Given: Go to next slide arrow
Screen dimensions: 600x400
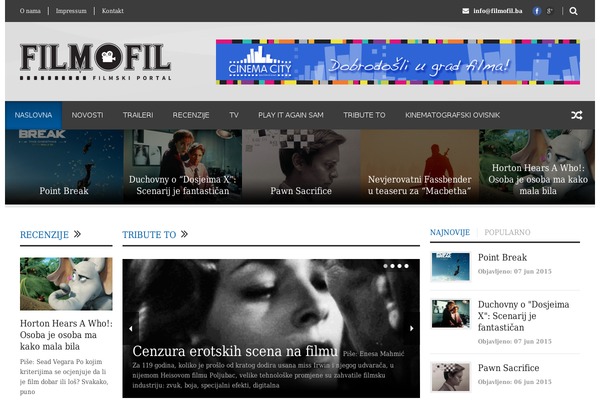Looking at the screenshot, I should 412,328.
